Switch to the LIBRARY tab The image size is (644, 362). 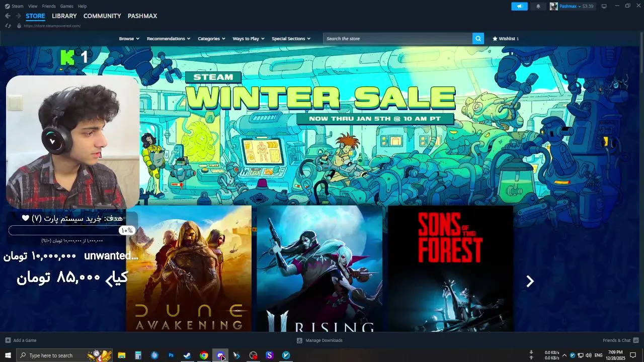[x=64, y=16]
